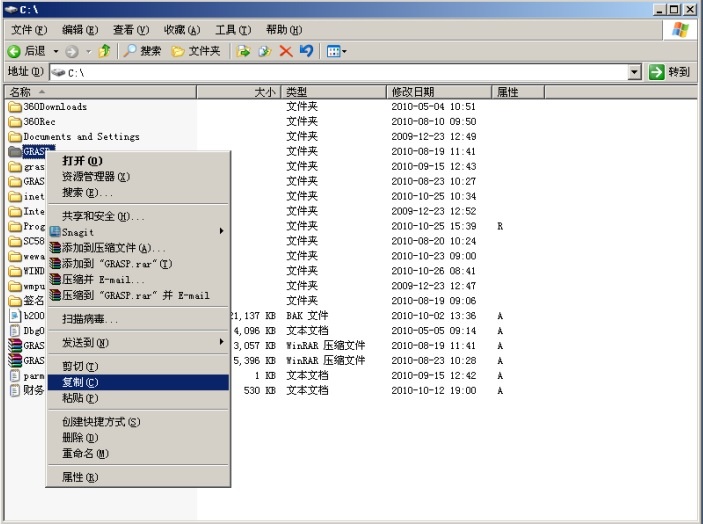Click the Go (转到) button
703x524 pixels.
click(x=669, y=72)
